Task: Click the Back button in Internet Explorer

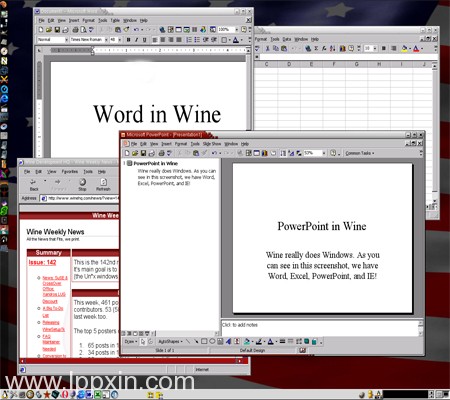Action: (x=34, y=184)
